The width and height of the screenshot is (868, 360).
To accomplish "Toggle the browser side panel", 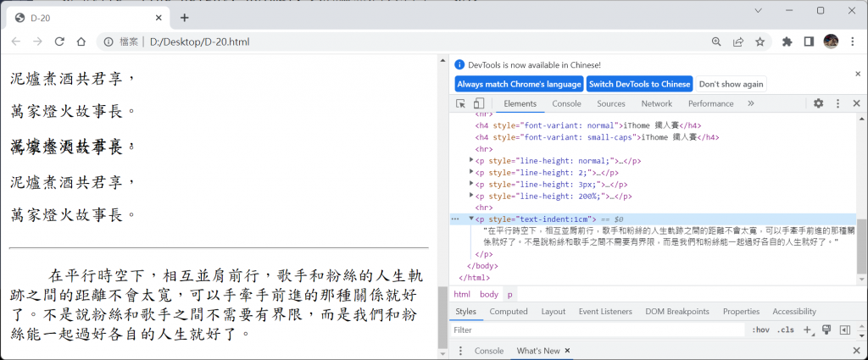I will click(x=809, y=42).
